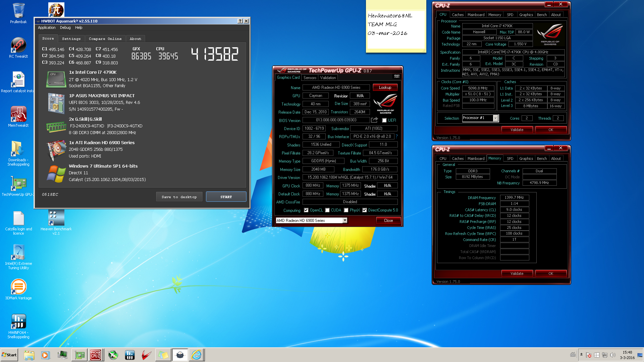Launch the Intel Extreme Tuning Utility shortcut
The height and width of the screenshot is (362, 644).
point(18,257)
